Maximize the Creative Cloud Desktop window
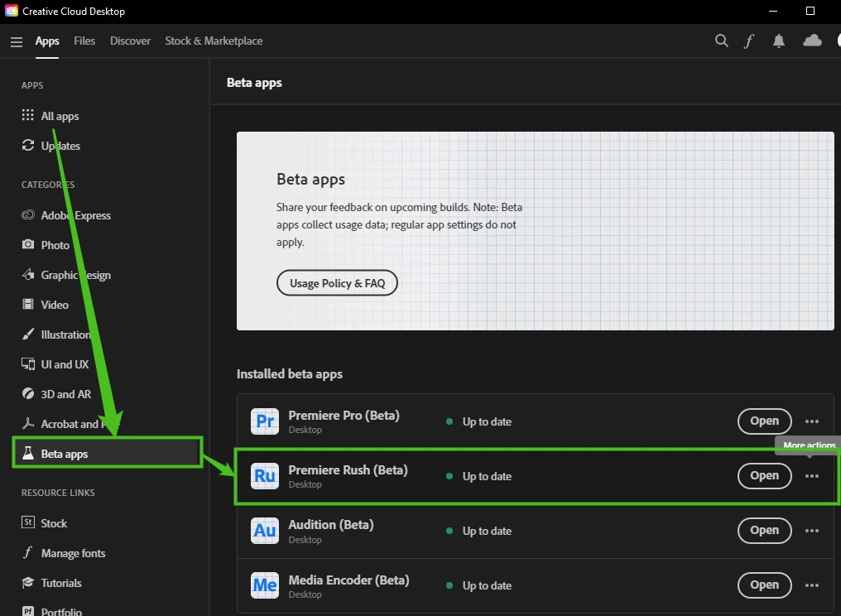This screenshot has width=841, height=616. tap(810, 11)
